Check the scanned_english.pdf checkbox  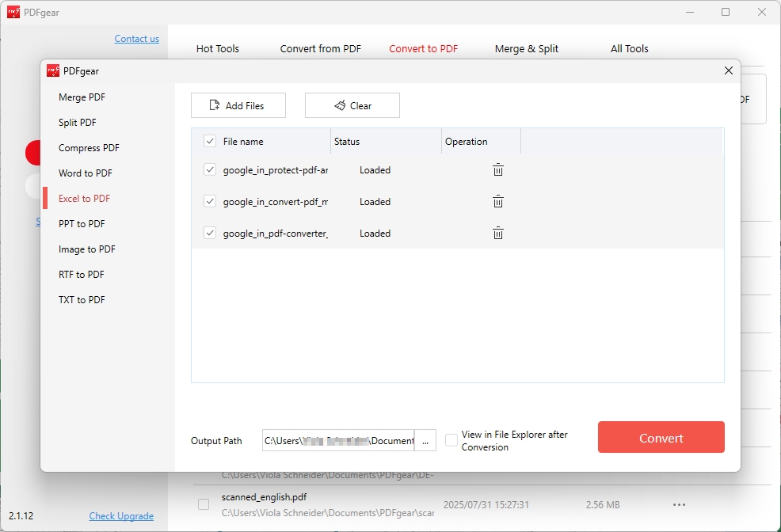(x=203, y=504)
